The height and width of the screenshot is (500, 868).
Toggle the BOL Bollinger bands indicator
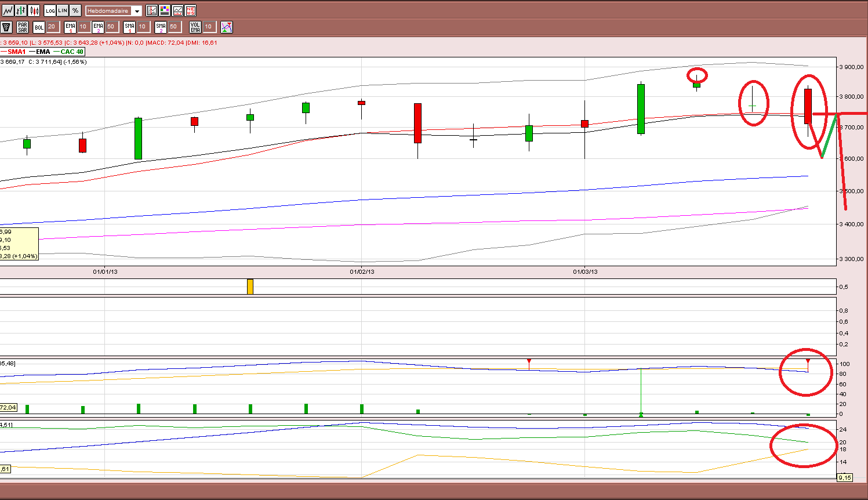click(39, 27)
